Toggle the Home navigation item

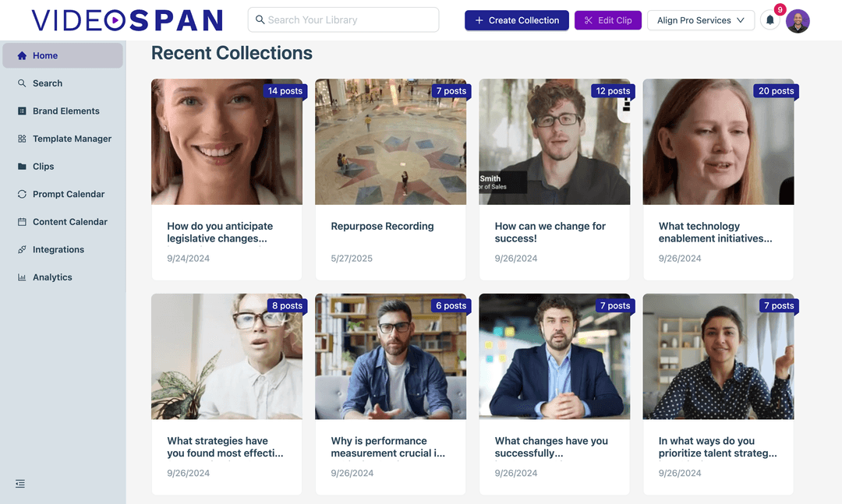[x=45, y=55]
